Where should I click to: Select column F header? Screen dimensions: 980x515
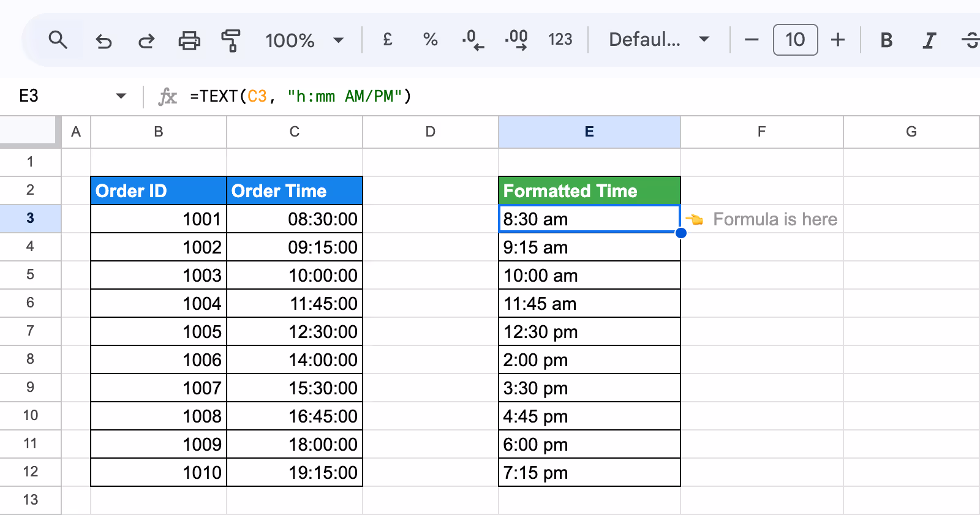click(762, 132)
